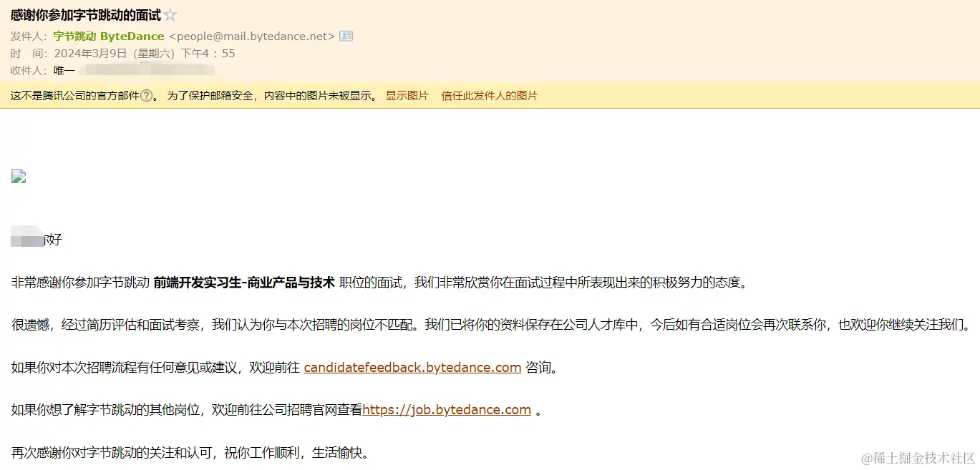This screenshot has width=980, height=470.
Task: Click bold text 前端开发实习生-商业产品与技术
Action: point(244,283)
